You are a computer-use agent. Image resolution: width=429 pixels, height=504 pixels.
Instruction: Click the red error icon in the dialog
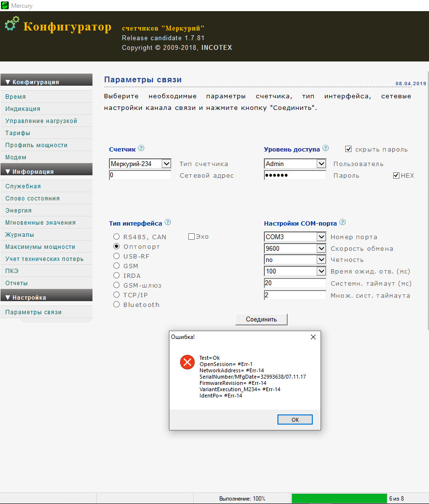187,362
